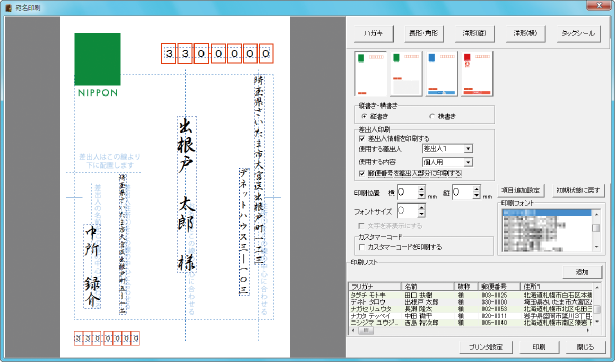Increase the horizontal print position (横) stepper

421,189
